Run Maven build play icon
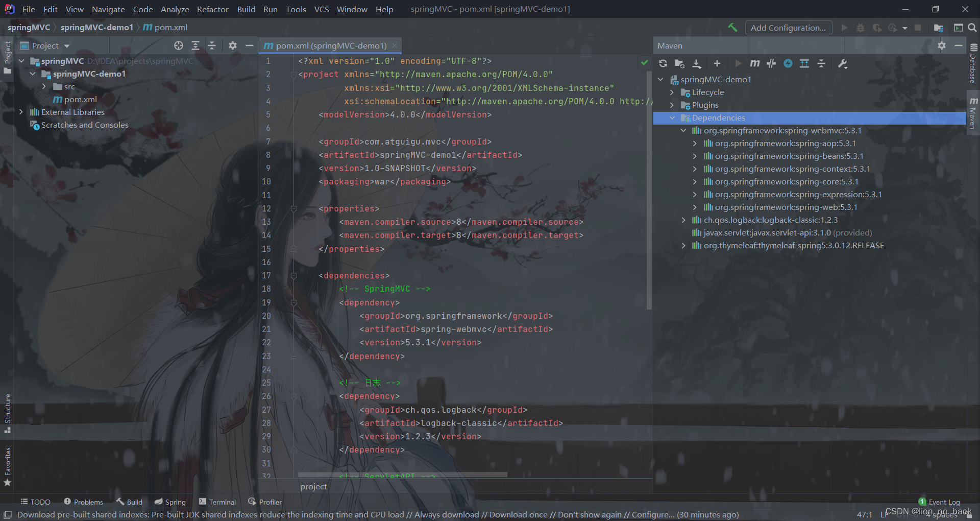 [x=738, y=63]
